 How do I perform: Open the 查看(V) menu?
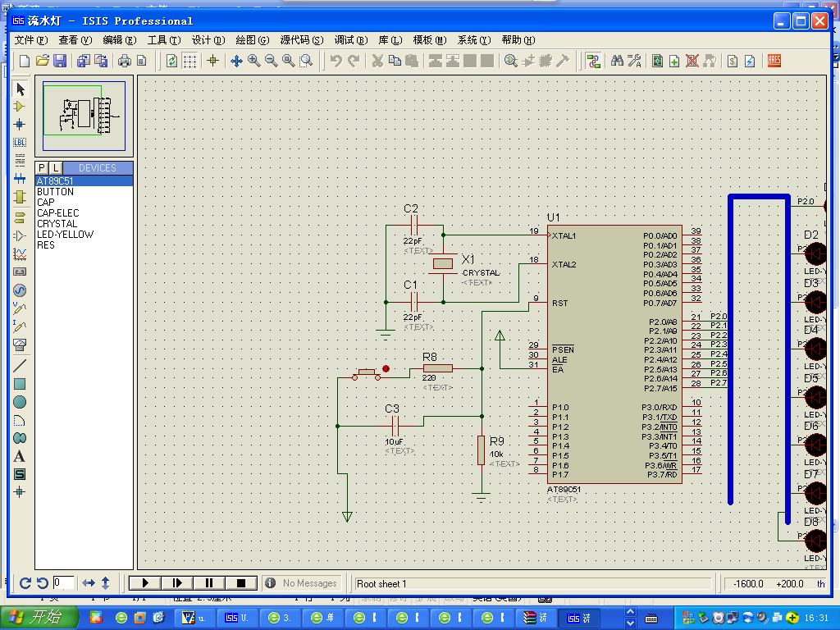(x=75, y=40)
